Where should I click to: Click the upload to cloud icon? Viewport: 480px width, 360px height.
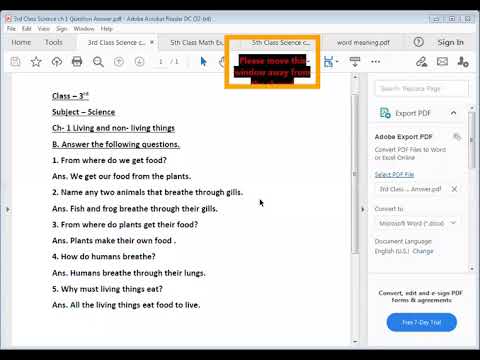57,62
